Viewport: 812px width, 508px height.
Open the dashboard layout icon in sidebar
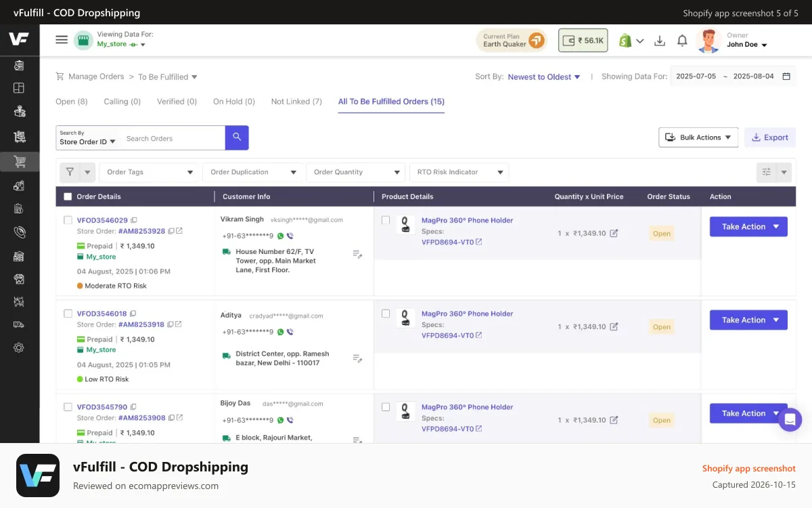[x=19, y=88]
